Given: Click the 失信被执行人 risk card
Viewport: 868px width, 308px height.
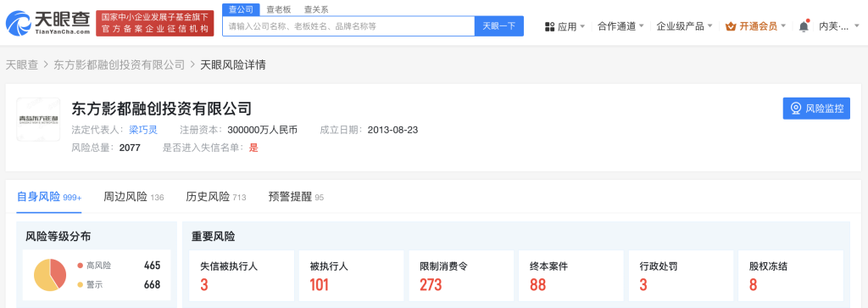Looking at the screenshot, I should point(241,276).
